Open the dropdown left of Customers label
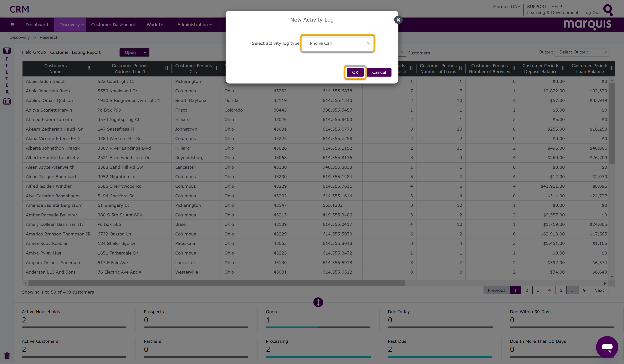This screenshot has width=624, height=364. point(402,52)
